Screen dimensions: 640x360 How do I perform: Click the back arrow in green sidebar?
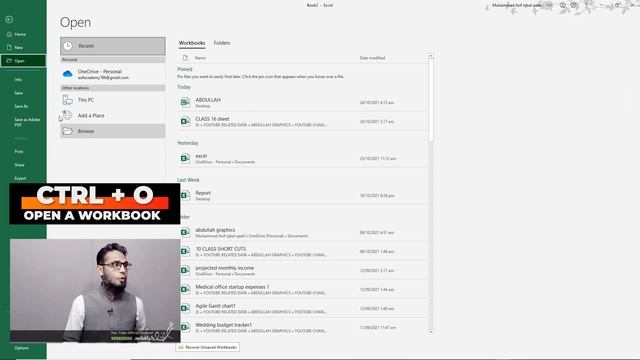(9, 20)
